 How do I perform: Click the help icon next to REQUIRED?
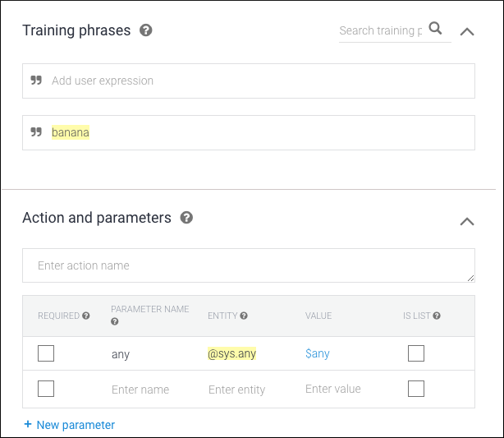pyautogui.click(x=86, y=316)
